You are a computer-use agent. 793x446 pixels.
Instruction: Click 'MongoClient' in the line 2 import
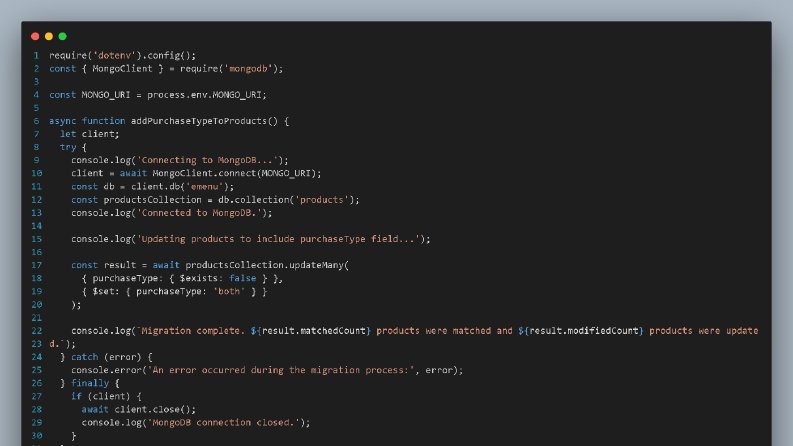122,69
